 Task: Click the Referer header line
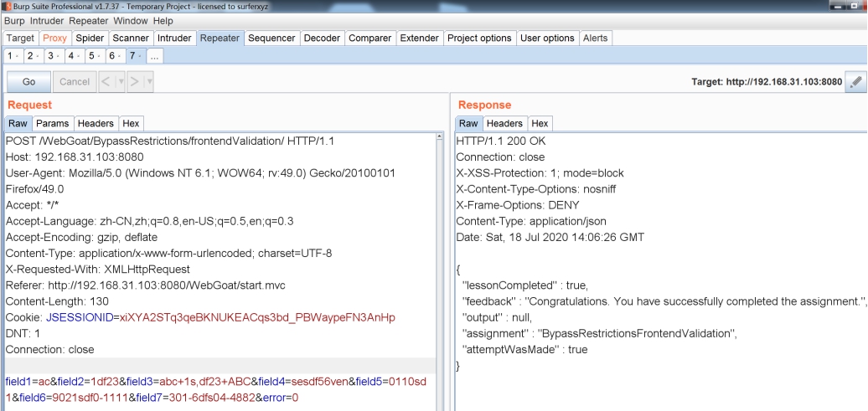click(x=146, y=285)
